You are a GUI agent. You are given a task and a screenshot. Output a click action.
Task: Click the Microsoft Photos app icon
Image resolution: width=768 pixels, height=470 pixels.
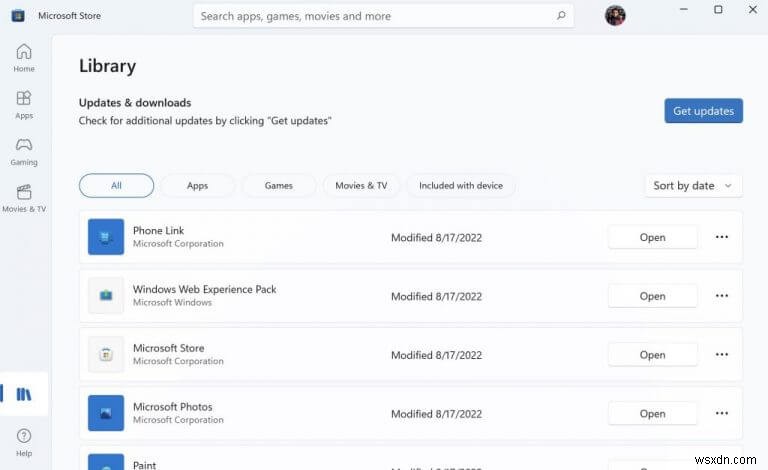(106, 413)
